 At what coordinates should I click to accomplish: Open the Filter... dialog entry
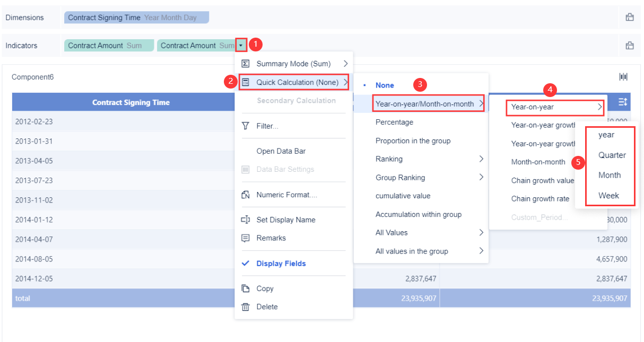tap(267, 126)
